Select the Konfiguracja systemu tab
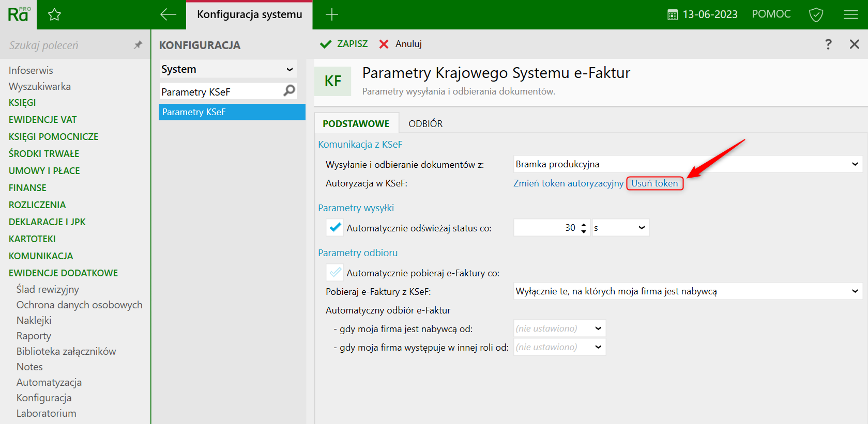The height and width of the screenshot is (424, 868). (x=249, y=14)
